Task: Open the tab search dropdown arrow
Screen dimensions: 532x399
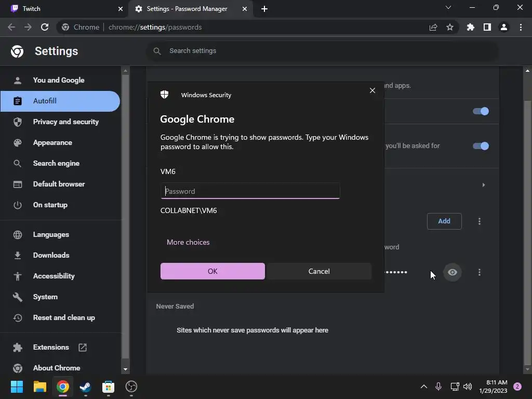Action: click(x=448, y=7)
